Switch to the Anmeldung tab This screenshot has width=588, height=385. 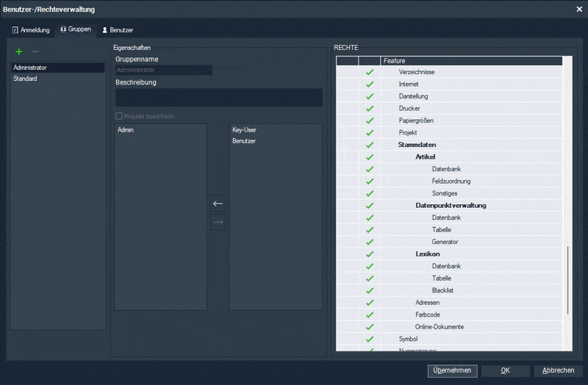[32, 30]
